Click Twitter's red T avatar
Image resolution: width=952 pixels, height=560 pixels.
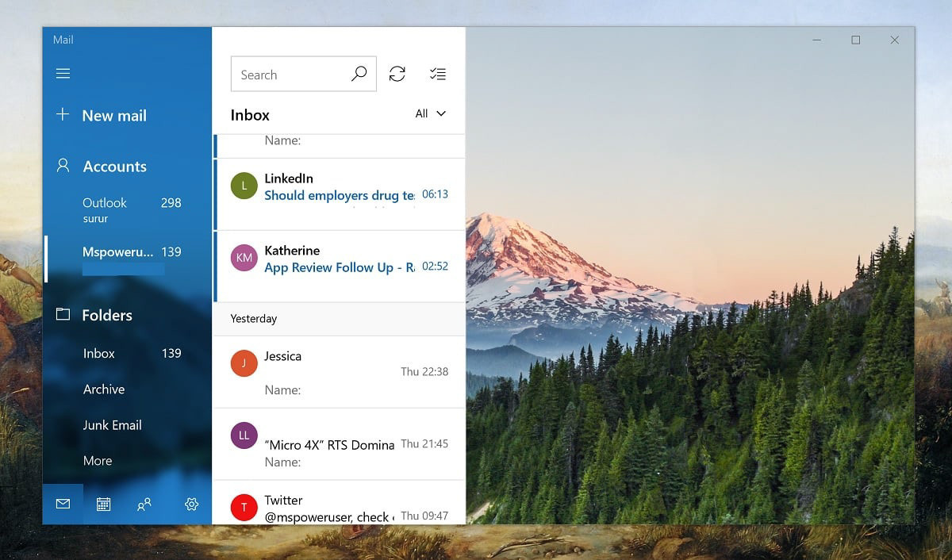pyautogui.click(x=244, y=507)
